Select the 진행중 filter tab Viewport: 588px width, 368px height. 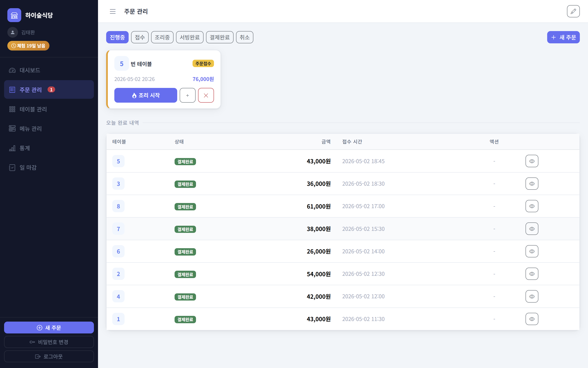(x=117, y=37)
